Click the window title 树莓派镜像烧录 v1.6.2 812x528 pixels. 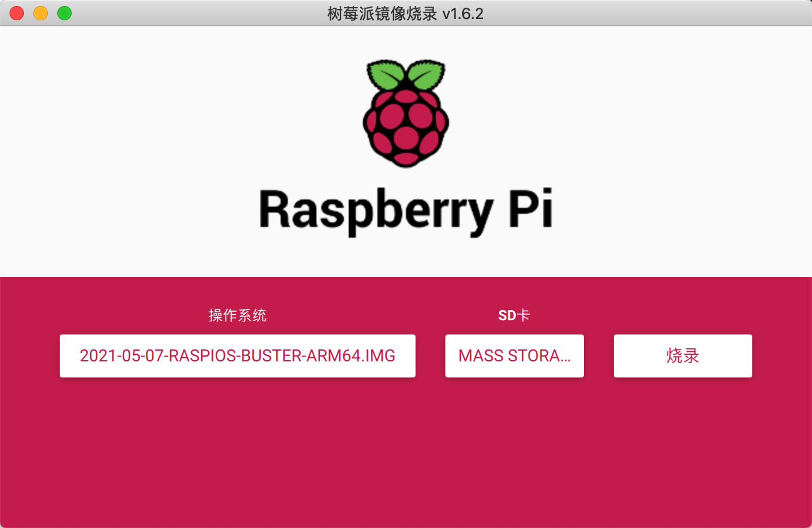(x=406, y=13)
